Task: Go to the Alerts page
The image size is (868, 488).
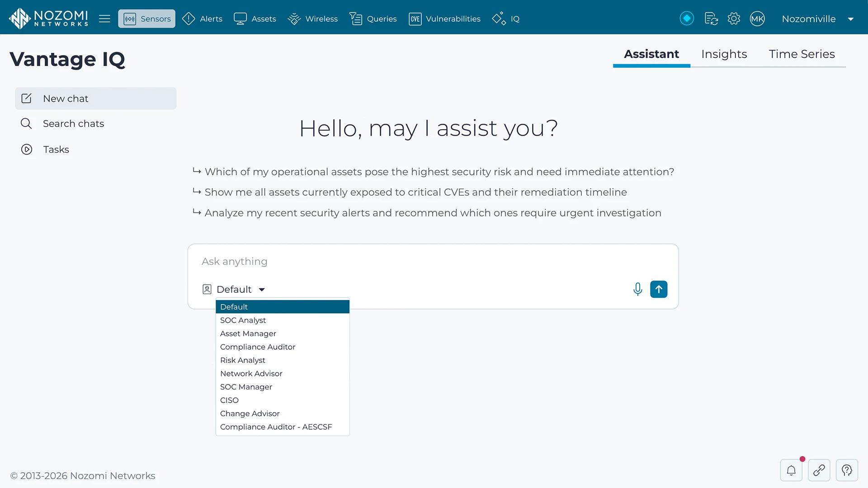Action: click(202, 19)
